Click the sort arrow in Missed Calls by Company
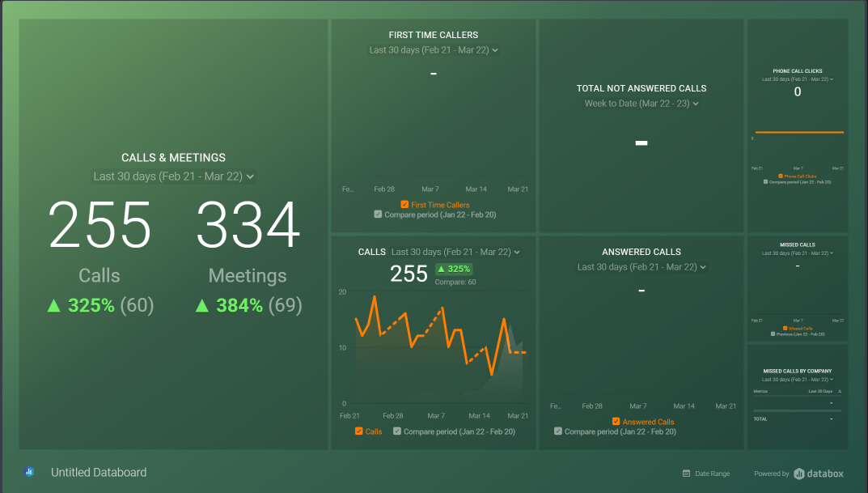 click(x=840, y=391)
